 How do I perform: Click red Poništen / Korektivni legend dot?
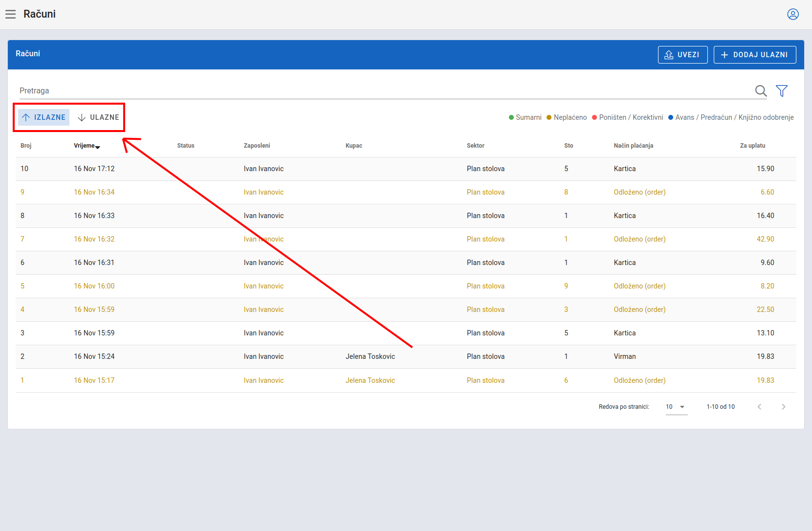pos(594,117)
